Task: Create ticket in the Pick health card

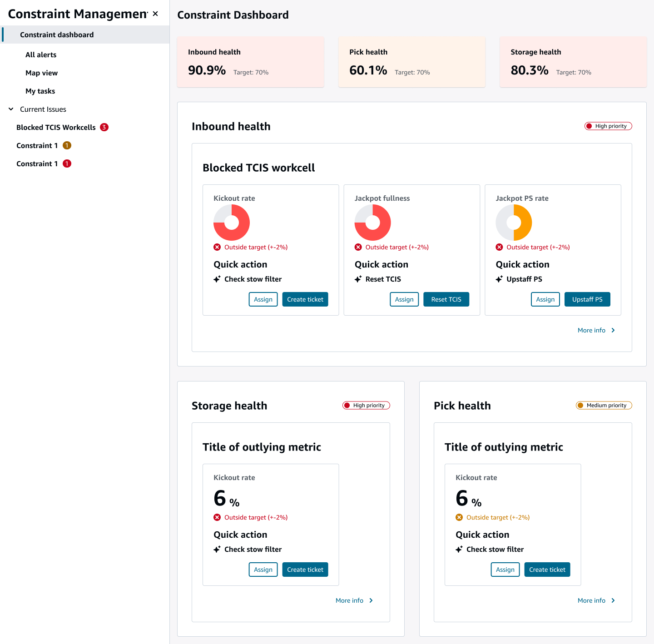Action: coord(547,570)
